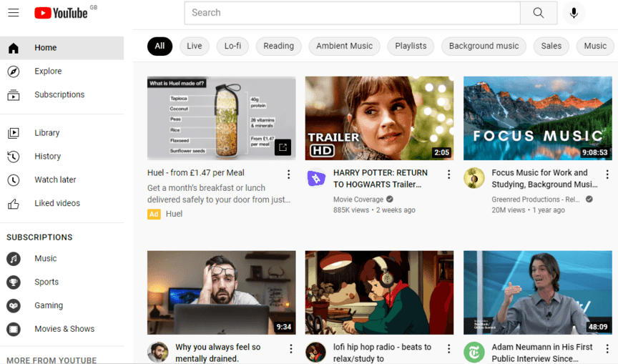Open options menu for Focus Music video

pos(607,174)
